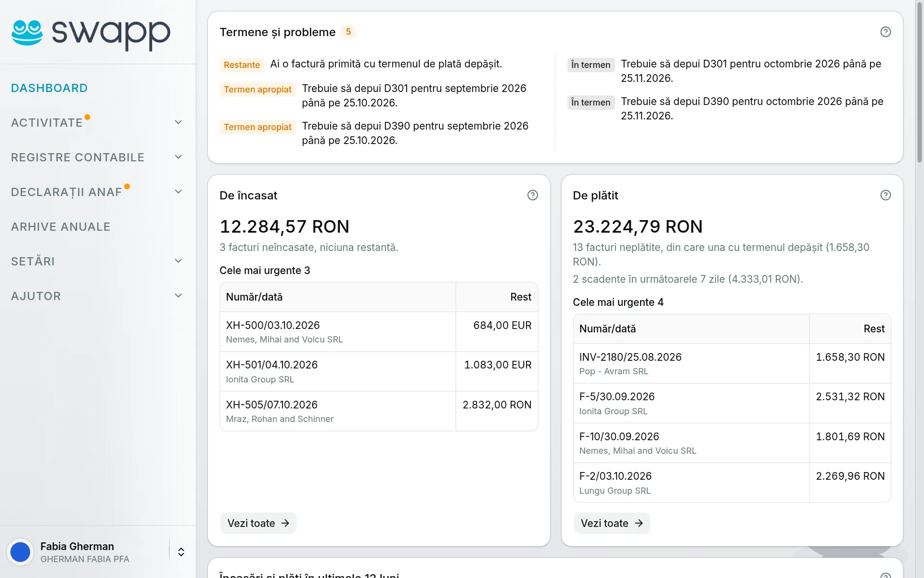Click D301 septembrie 2026 deadline message
The image size is (924, 578).
[x=414, y=95]
